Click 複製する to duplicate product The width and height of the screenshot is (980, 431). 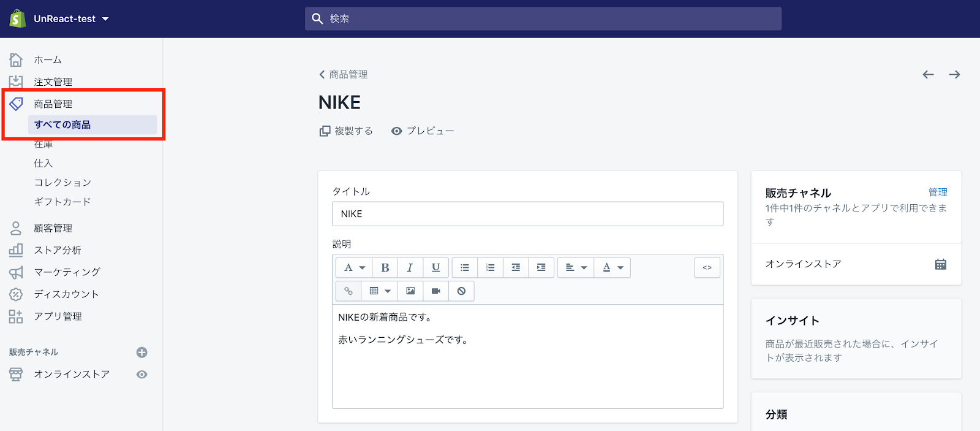346,131
